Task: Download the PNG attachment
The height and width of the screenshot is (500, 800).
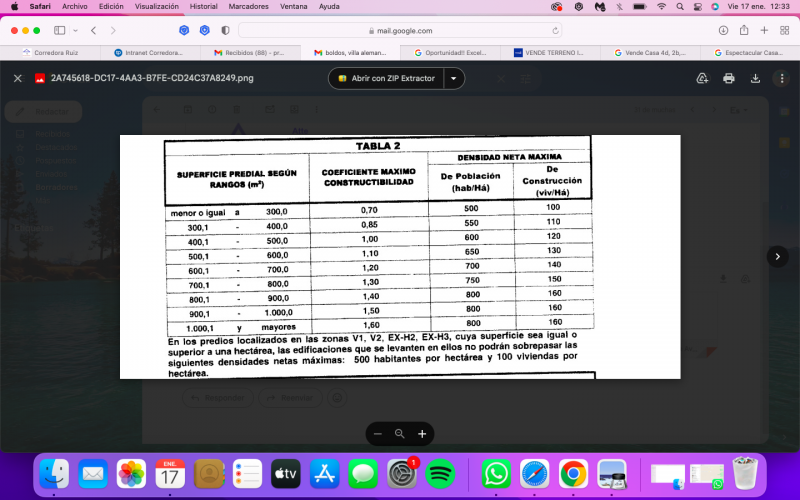Action: coord(755,78)
